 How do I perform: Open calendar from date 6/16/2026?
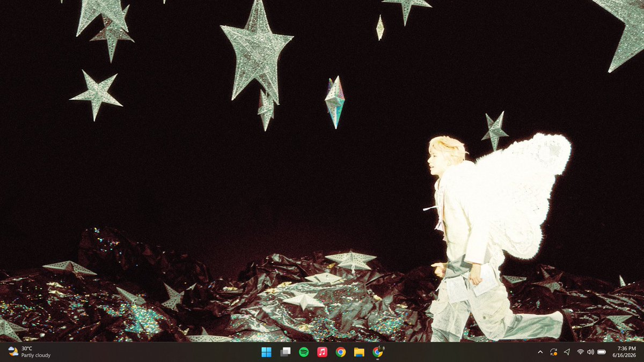tap(625, 355)
